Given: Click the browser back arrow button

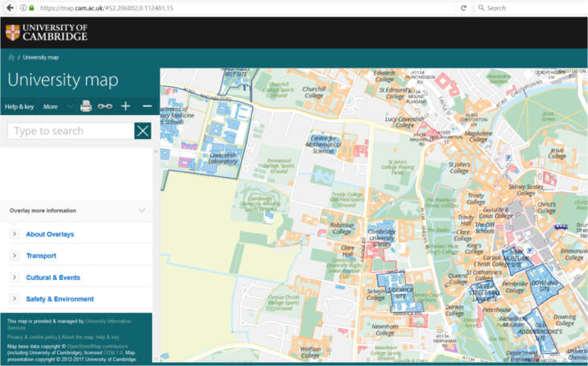Looking at the screenshot, I should [x=10, y=8].
